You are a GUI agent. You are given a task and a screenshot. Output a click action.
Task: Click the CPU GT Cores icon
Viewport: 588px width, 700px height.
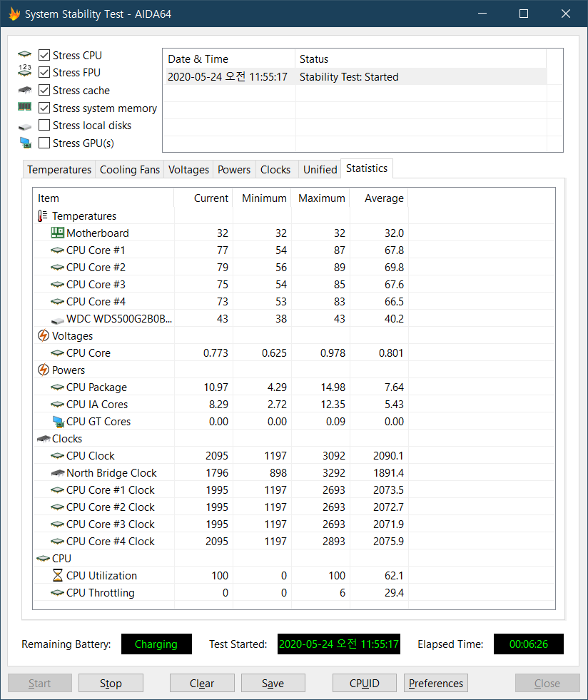point(58,422)
